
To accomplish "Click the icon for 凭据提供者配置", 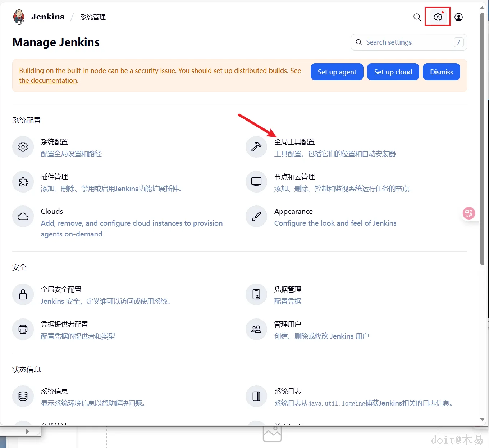I will pyautogui.click(x=23, y=329).
